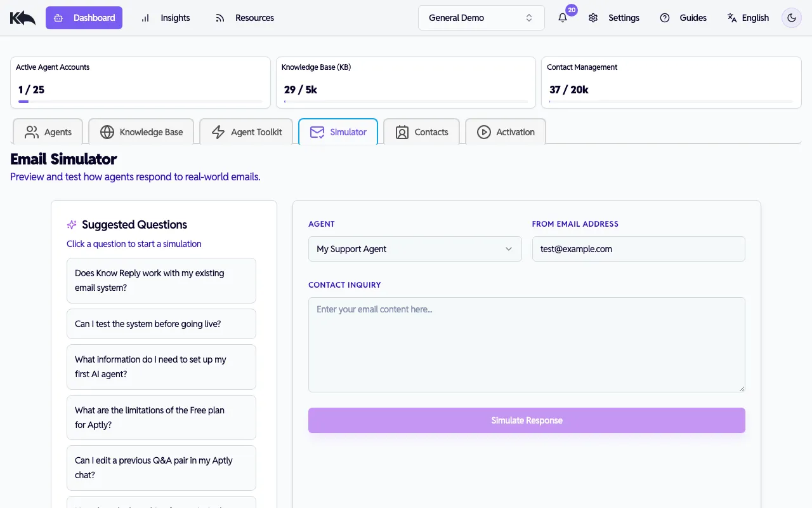Select the Contacts tab

pyautogui.click(x=421, y=132)
